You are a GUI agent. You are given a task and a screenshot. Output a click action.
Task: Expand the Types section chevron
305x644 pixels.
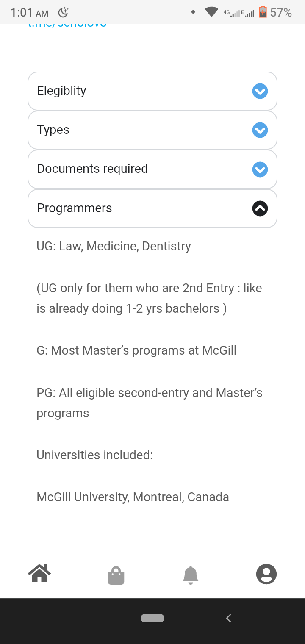260,130
